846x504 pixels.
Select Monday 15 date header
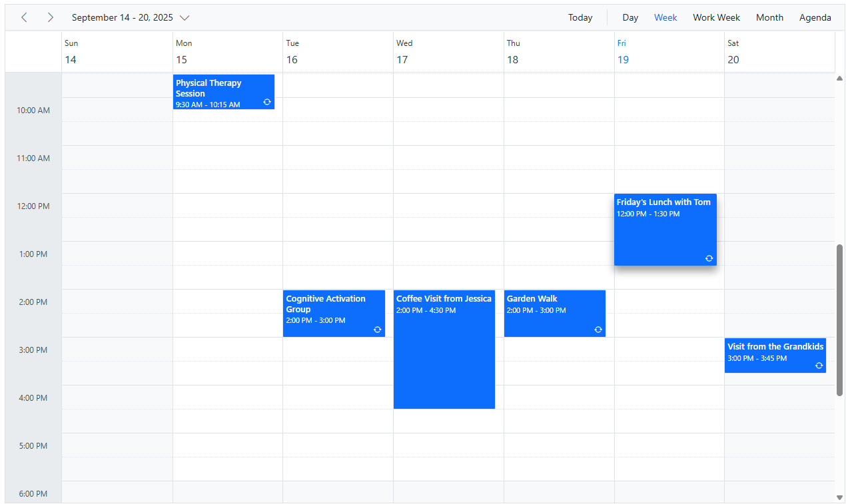tap(181, 59)
